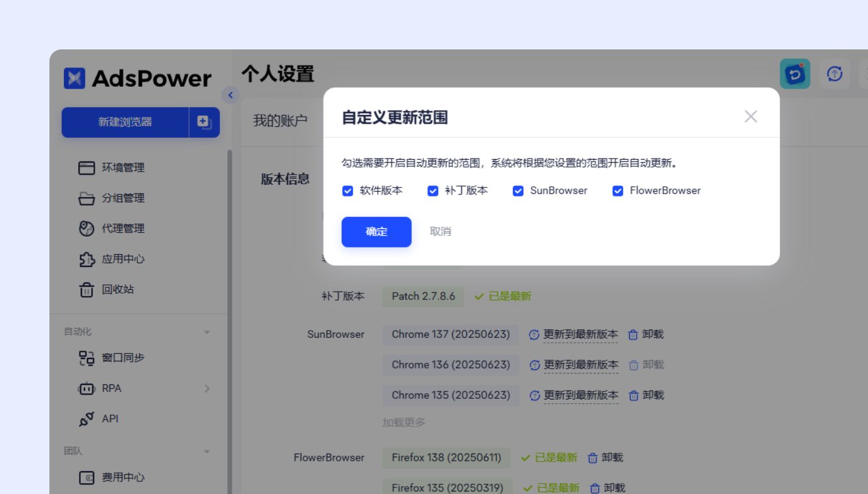The image size is (868, 494).
Task: Click the AdsPower logo
Action: 138,78
